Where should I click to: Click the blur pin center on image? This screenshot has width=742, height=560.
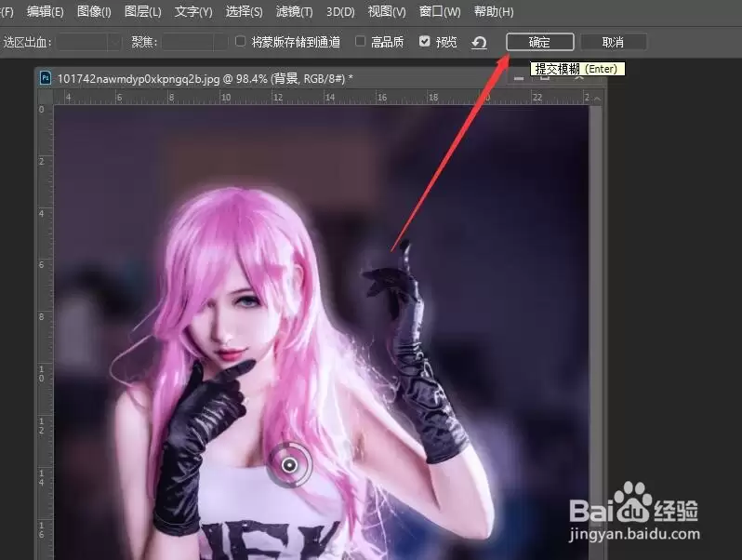coord(289,465)
